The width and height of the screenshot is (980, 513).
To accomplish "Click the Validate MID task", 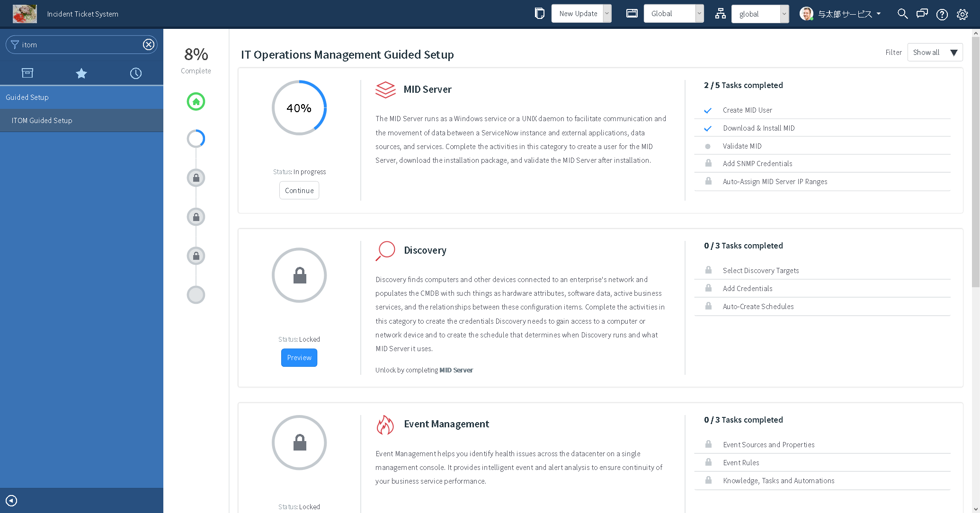I will point(742,146).
